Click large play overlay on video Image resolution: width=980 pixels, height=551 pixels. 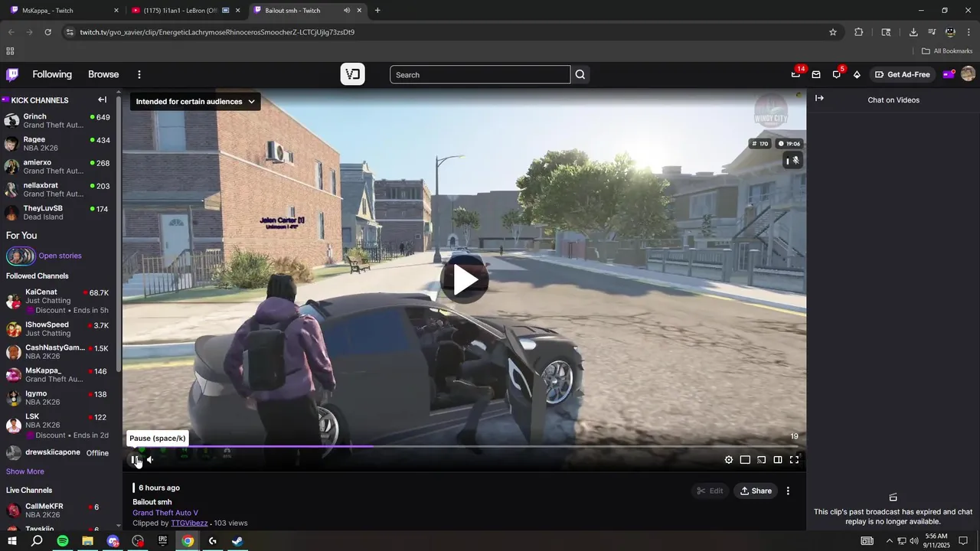[465, 279]
